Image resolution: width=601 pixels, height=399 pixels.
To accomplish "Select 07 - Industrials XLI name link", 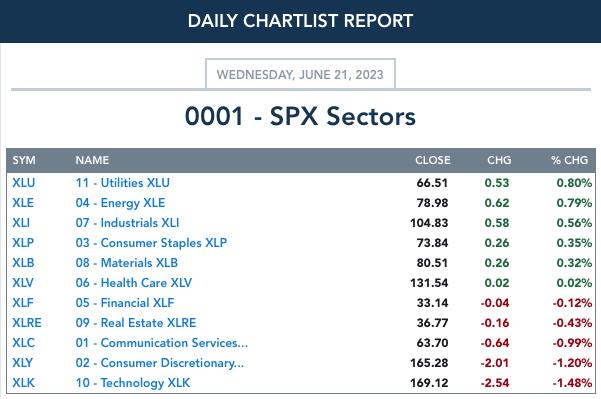I will pos(127,223).
